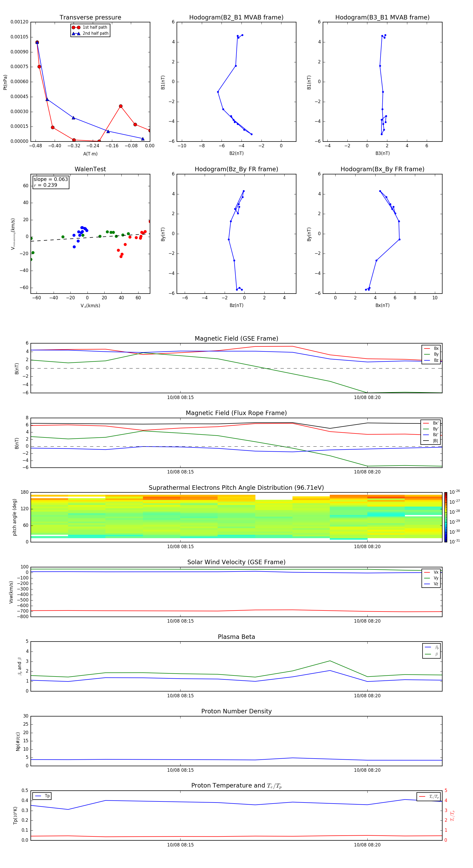This screenshot has width=473, height=868.
Task: Click the "Tp(10^6K)" axis label
Action: [15, 815]
